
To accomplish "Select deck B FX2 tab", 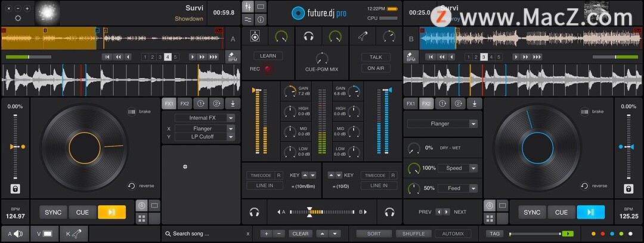I will [426, 104].
